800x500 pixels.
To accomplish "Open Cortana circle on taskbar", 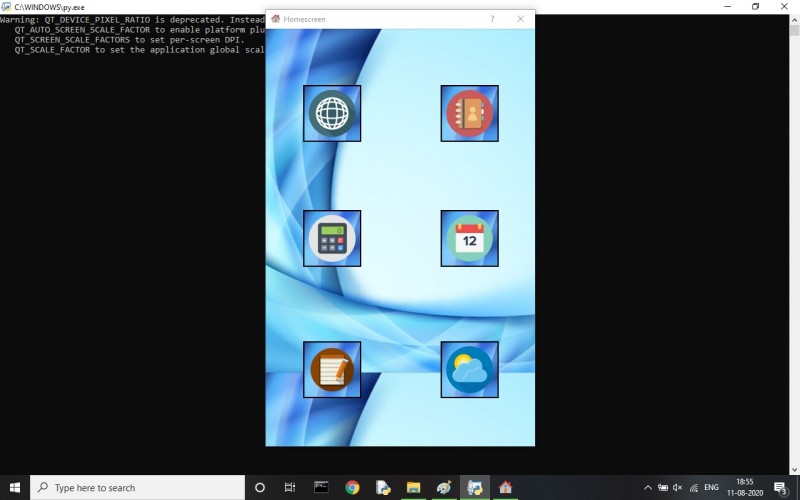I will 260,488.
